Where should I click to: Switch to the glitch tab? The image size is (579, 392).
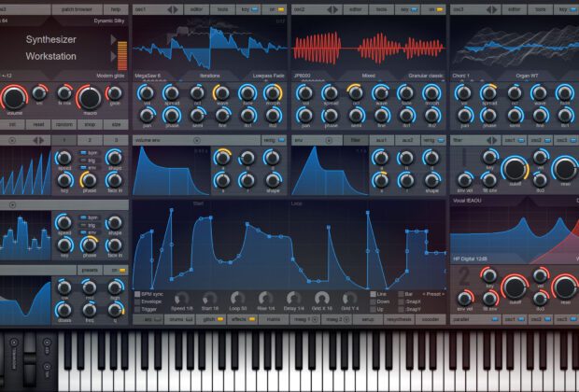[212, 319]
